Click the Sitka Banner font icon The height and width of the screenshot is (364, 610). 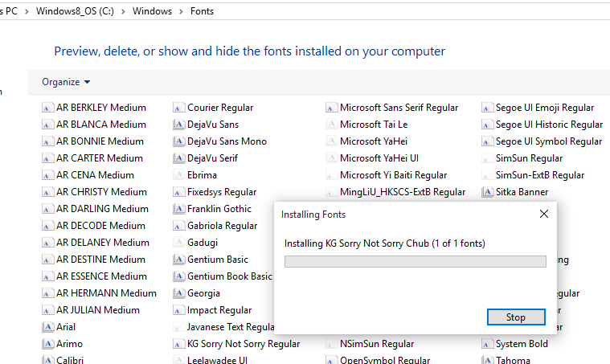[487, 192]
